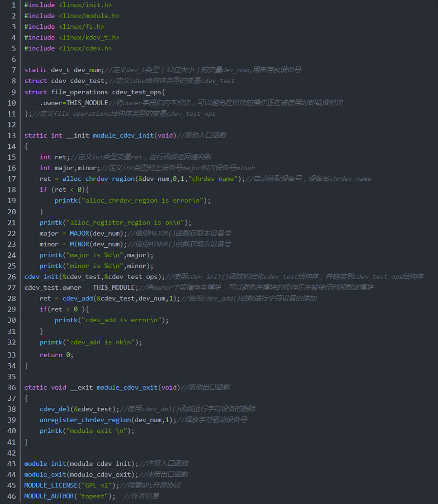Click the comment on line 11 mentioning cdev_test_ops
Viewport: 438px width, 504px height.
point(124,114)
